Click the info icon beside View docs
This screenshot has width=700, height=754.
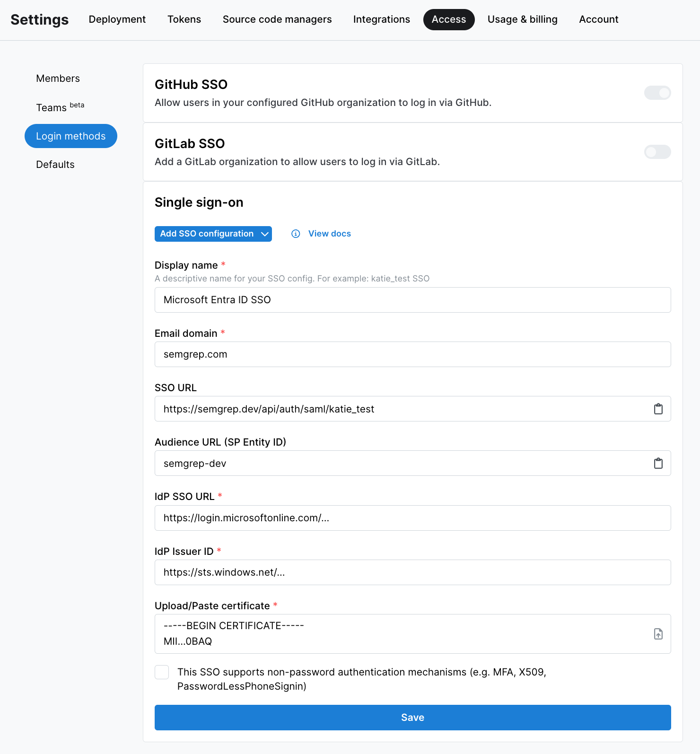pos(296,234)
